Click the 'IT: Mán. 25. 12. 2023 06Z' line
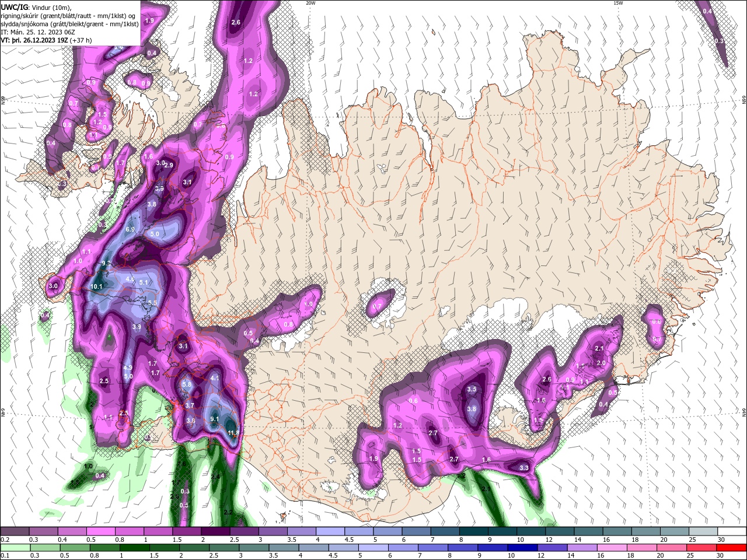The image size is (747, 560). point(39,32)
